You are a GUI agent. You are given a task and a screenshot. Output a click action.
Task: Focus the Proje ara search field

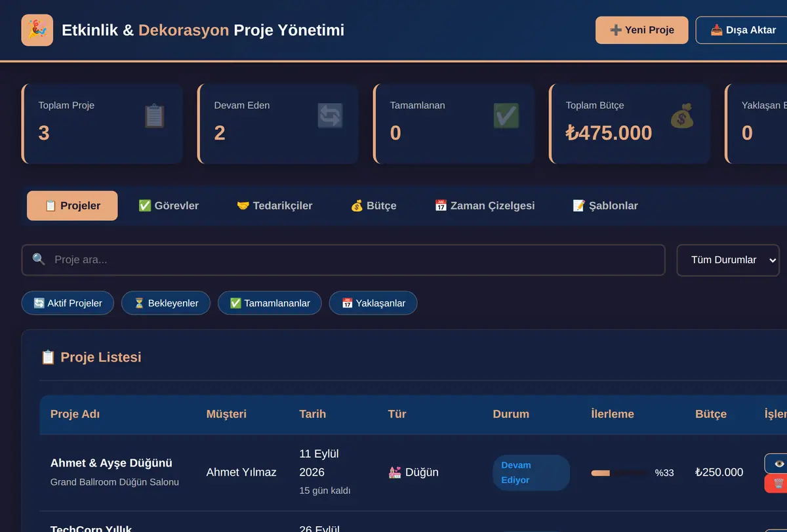tap(344, 260)
